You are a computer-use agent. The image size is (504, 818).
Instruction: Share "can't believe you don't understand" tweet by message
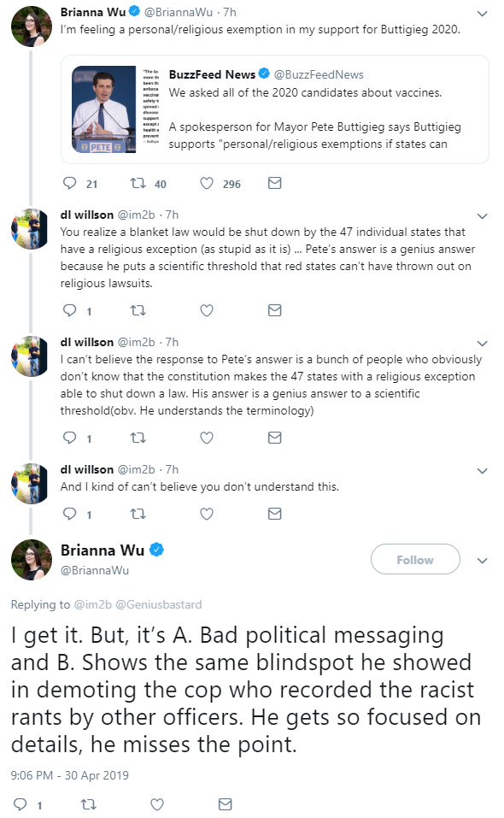275,514
